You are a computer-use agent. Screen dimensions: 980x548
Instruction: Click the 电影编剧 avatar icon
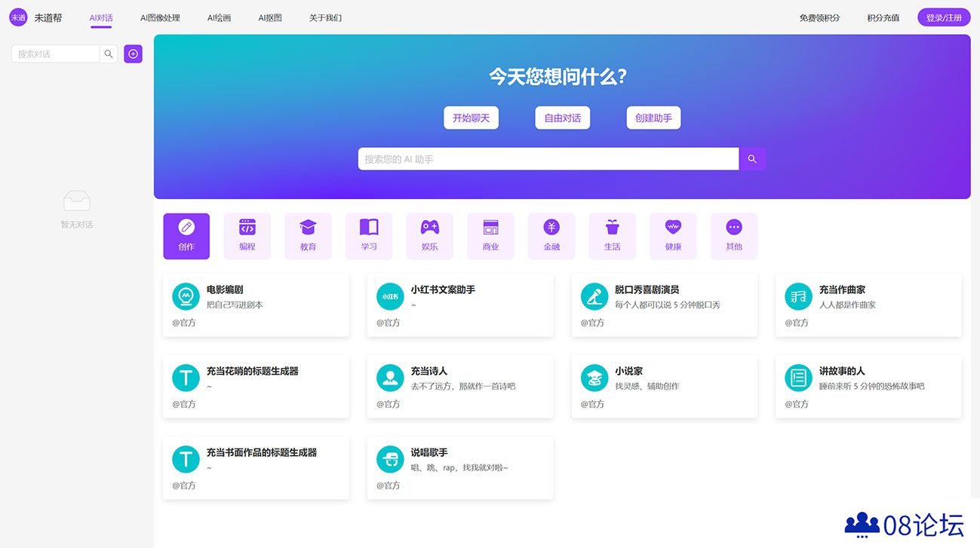186,296
